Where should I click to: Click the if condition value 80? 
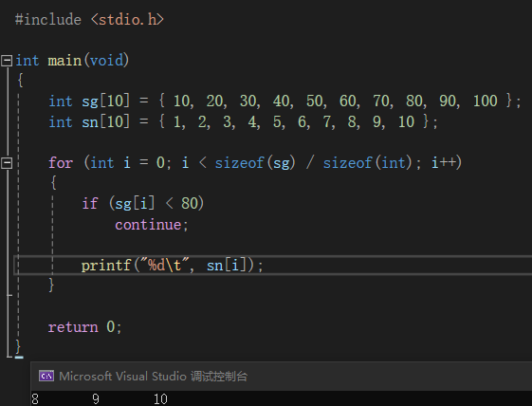(190, 203)
